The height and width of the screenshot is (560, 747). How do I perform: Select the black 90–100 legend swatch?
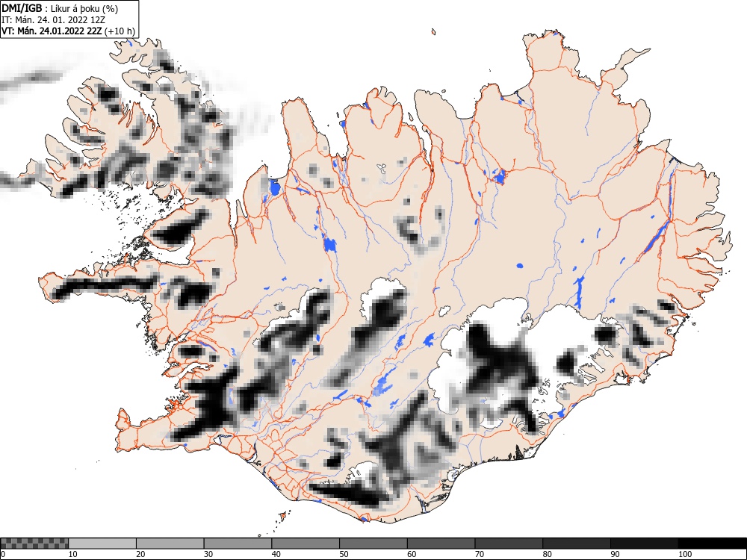[644, 544]
